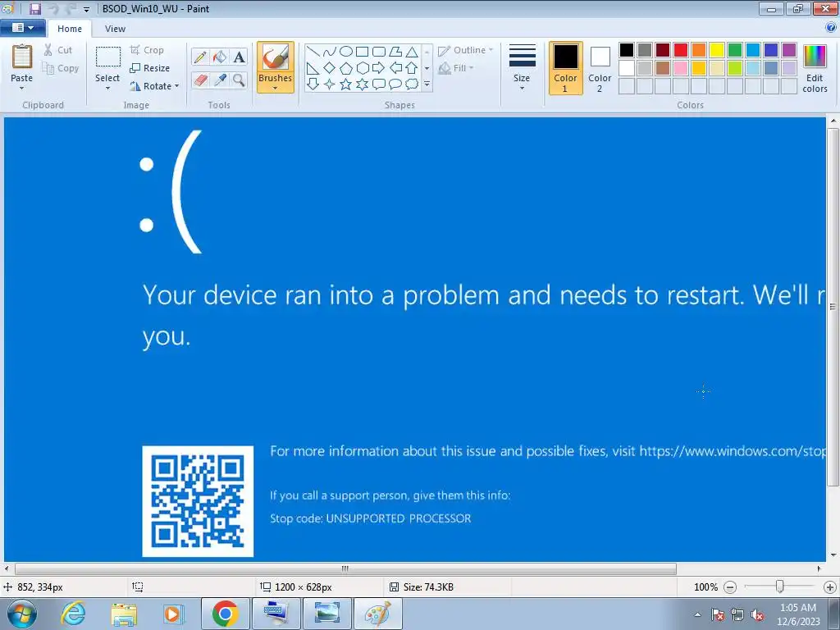Choose the Hexagon shape
This screenshot has height=630, width=840.
tap(362, 68)
